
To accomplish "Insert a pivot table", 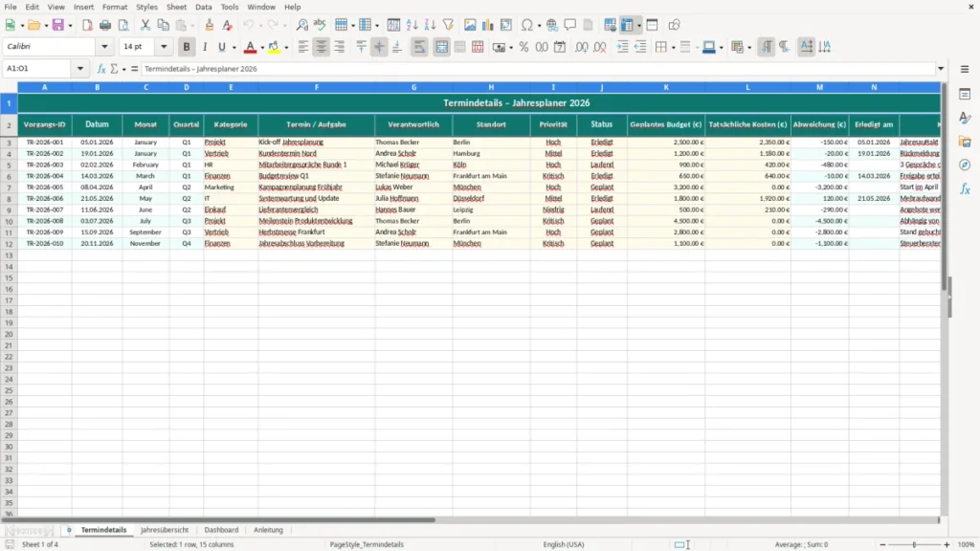I will point(506,25).
